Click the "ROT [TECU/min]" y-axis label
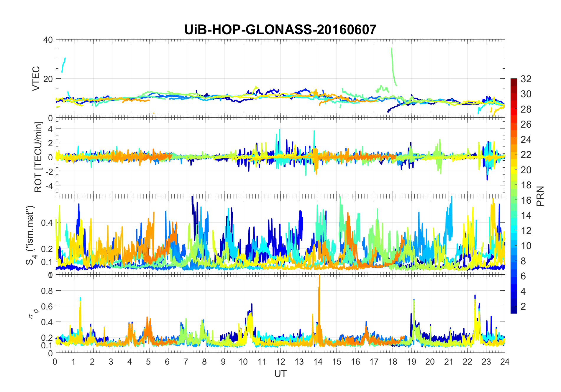This screenshot has height=392, width=561. pyautogui.click(x=38, y=157)
